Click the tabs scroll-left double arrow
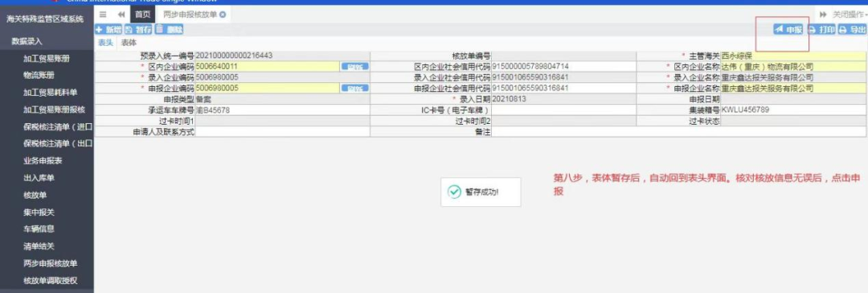This screenshot has height=293, width=868. [x=121, y=14]
